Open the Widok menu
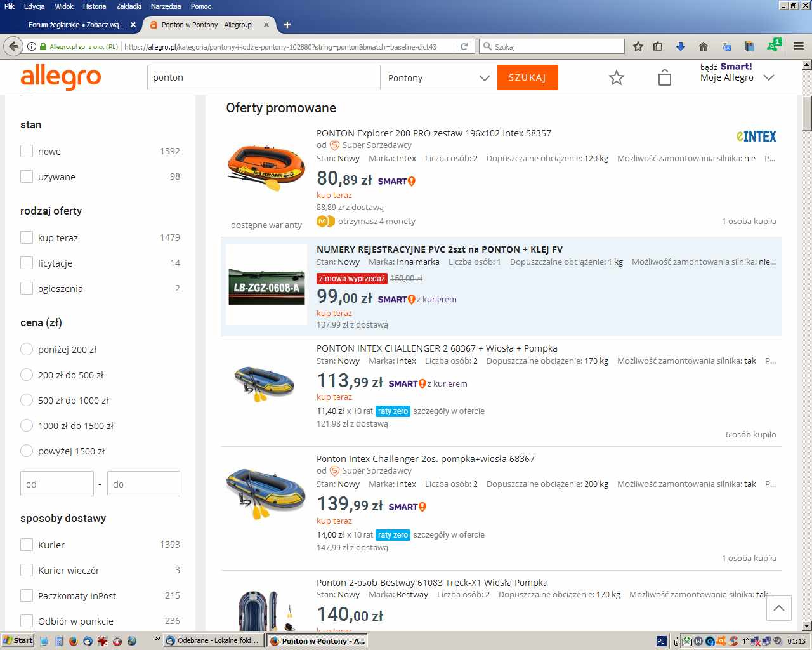812x650 pixels. pos(64,6)
